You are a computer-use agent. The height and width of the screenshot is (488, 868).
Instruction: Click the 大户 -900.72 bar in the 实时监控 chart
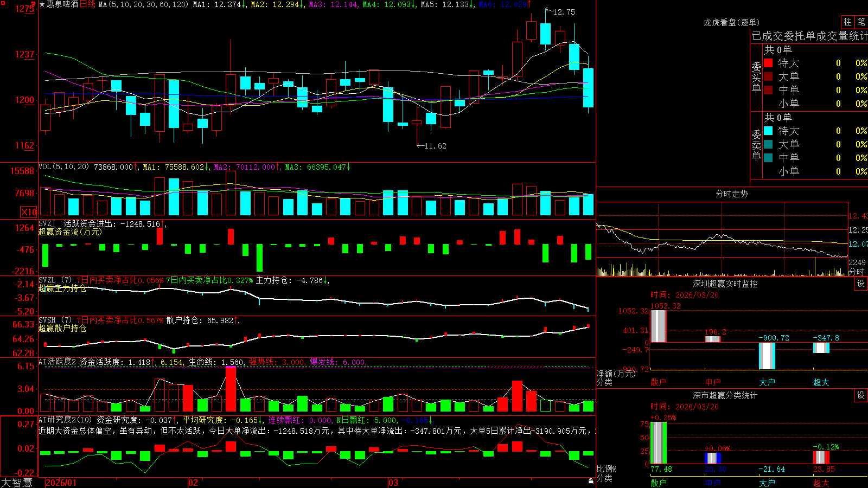tap(767, 356)
